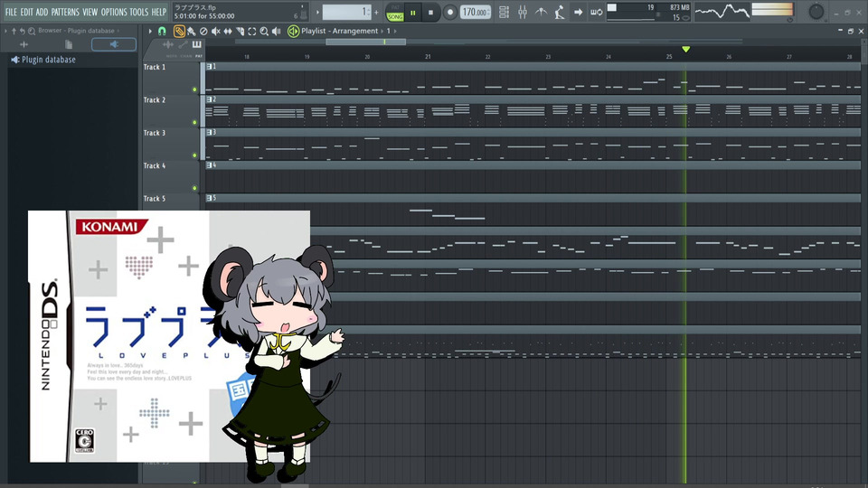Screen dimensions: 868x488
Task: Select the Draw pencil tool
Action: 179,31
